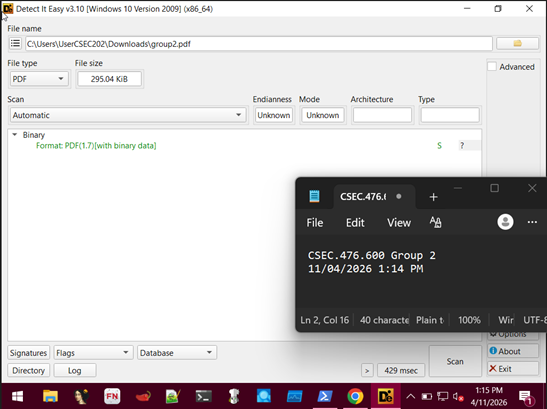
Task: Select the Format: PDF(1.7) result row
Action: 96,146
